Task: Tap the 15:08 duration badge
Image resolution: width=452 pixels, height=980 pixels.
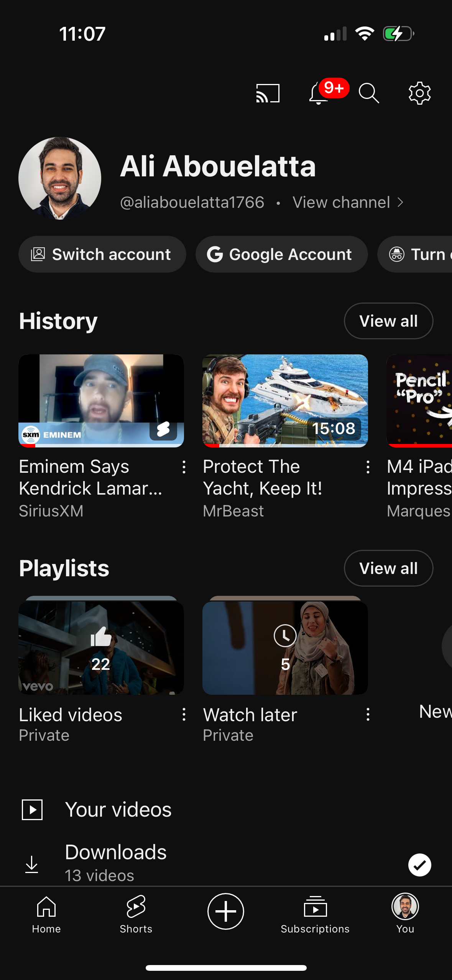Action: pyautogui.click(x=334, y=428)
